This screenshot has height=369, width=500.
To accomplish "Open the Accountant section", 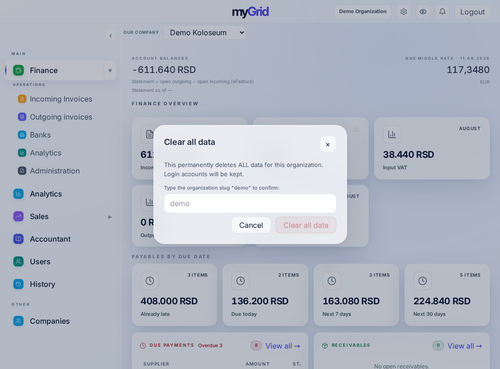I will click(x=50, y=239).
